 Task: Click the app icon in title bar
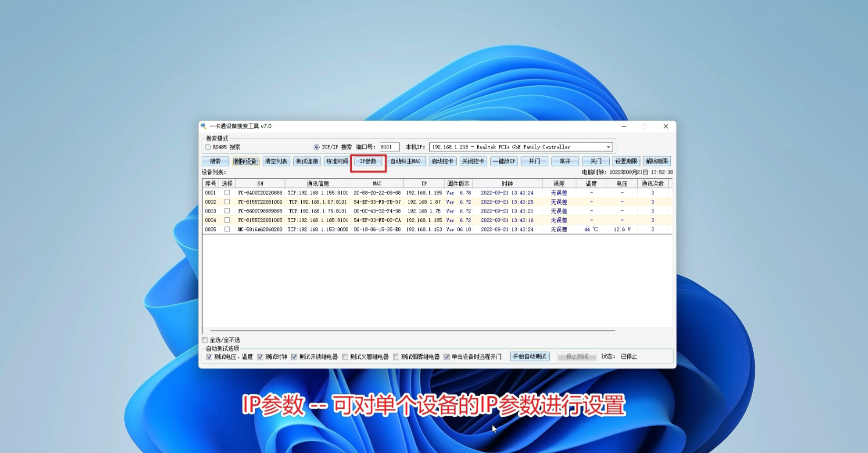click(x=204, y=126)
